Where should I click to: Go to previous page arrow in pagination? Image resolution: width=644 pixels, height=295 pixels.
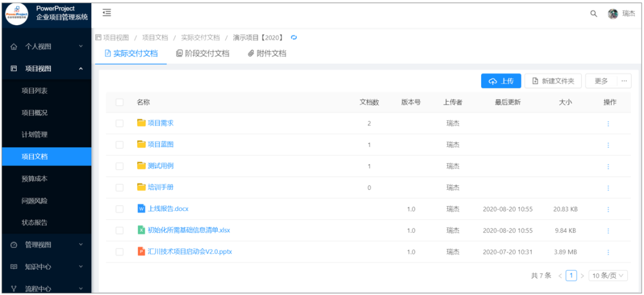560,276
